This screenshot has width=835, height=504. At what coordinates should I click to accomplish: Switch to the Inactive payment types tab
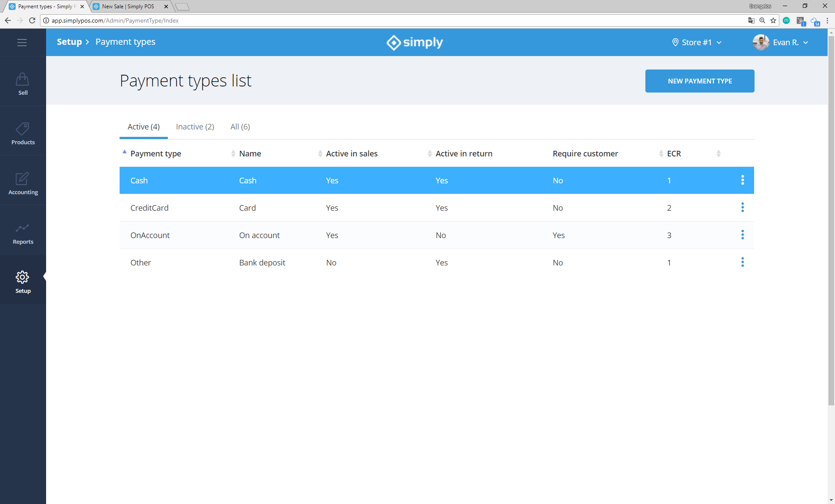[x=195, y=126]
